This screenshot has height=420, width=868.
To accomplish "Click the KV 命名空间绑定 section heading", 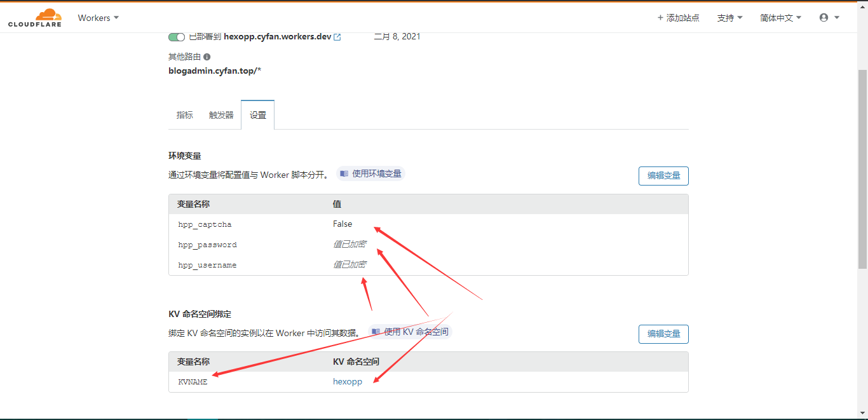I will tap(200, 314).
